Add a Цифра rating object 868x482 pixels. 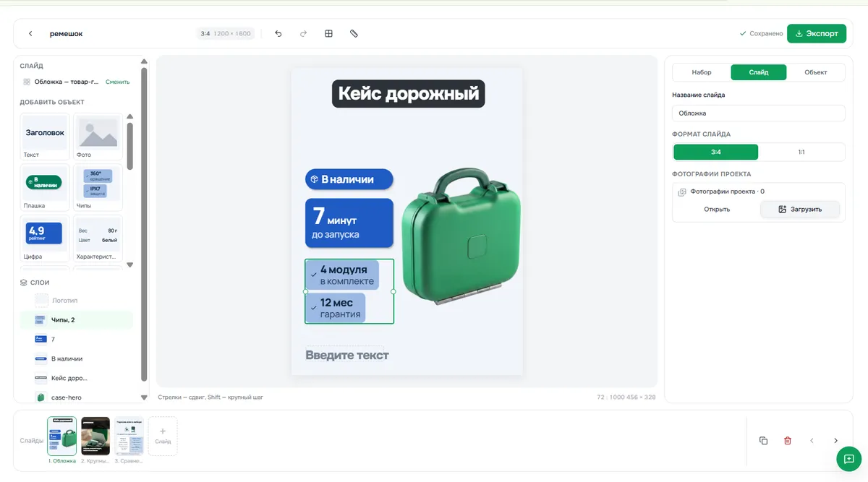[45, 238]
